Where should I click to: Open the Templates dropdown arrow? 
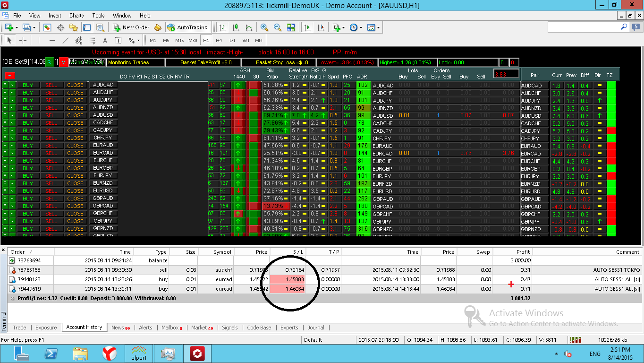[378, 27]
